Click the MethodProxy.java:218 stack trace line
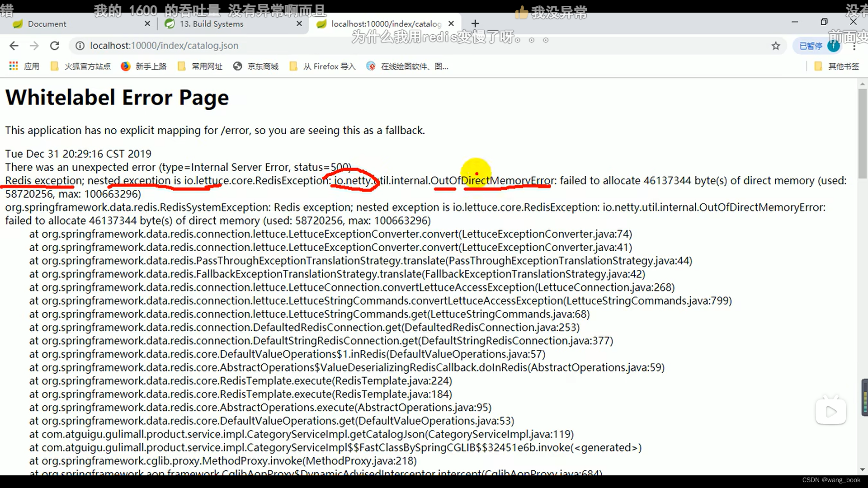Screen dimensions: 868x488 pos(223,461)
